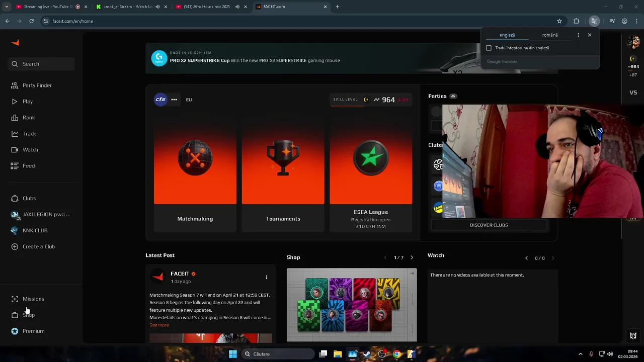Go to previous Shop page
Image resolution: width=644 pixels, height=362 pixels.
click(385, 257)
